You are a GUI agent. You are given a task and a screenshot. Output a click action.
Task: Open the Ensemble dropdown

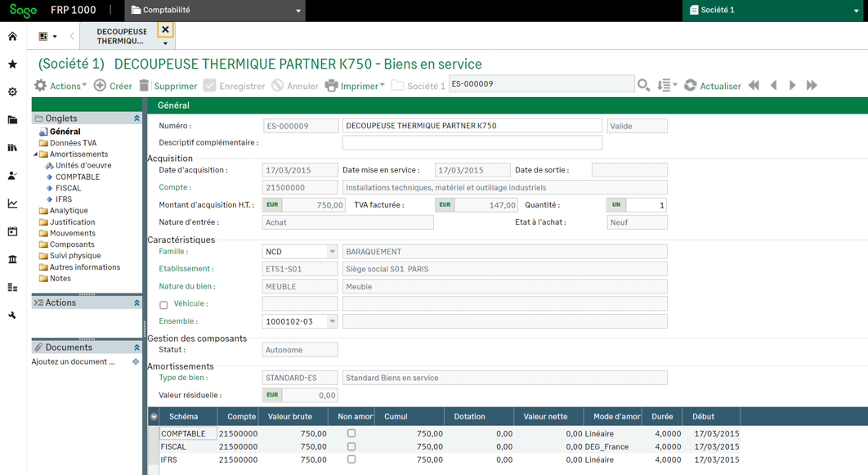click(330, 321)
